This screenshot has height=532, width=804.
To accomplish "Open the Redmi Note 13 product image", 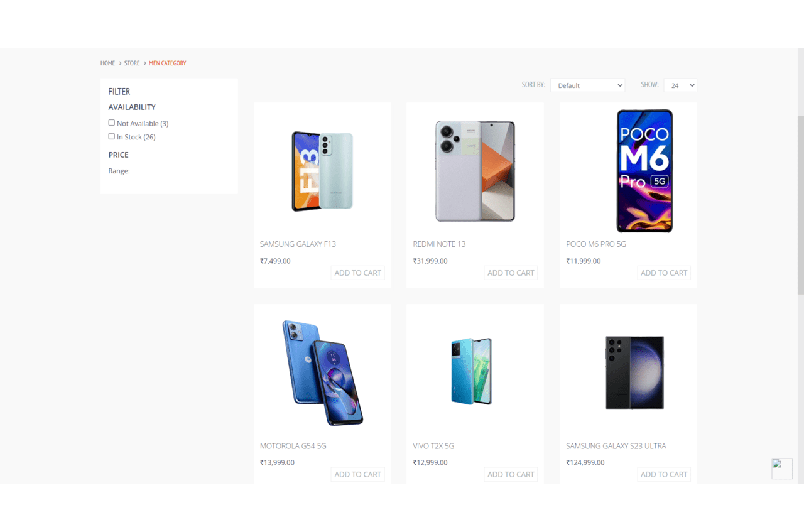I will pos(475,171).
